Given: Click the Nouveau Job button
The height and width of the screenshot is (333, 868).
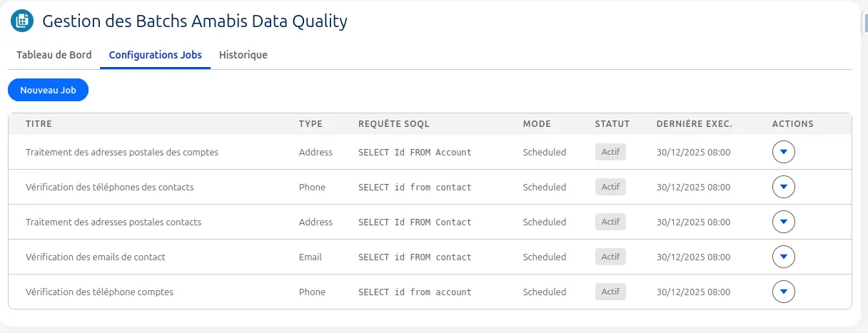Looking at the screenshot, I should (x=48, y=91).
